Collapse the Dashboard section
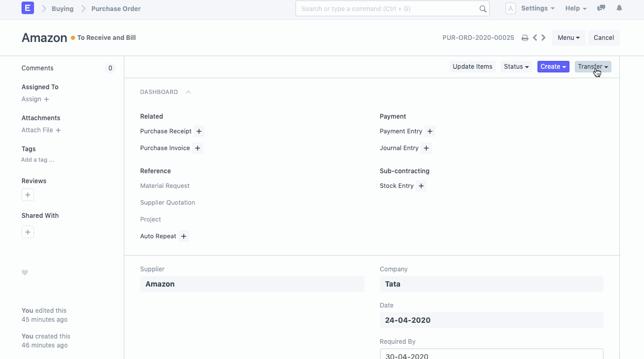Screen dimensions: 644x359 tap(188, 92)
